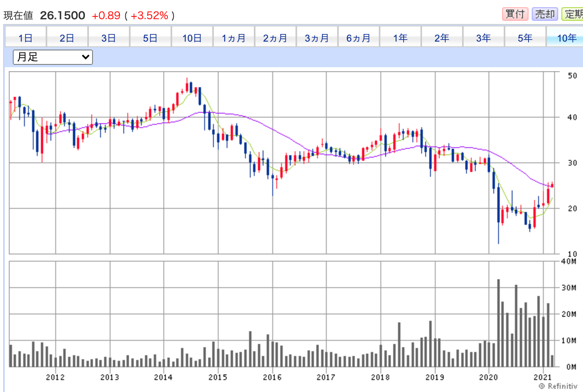Select the 3ヵ月 period tab
This screenshot has height=392, width=583.
tap(317, 38)
